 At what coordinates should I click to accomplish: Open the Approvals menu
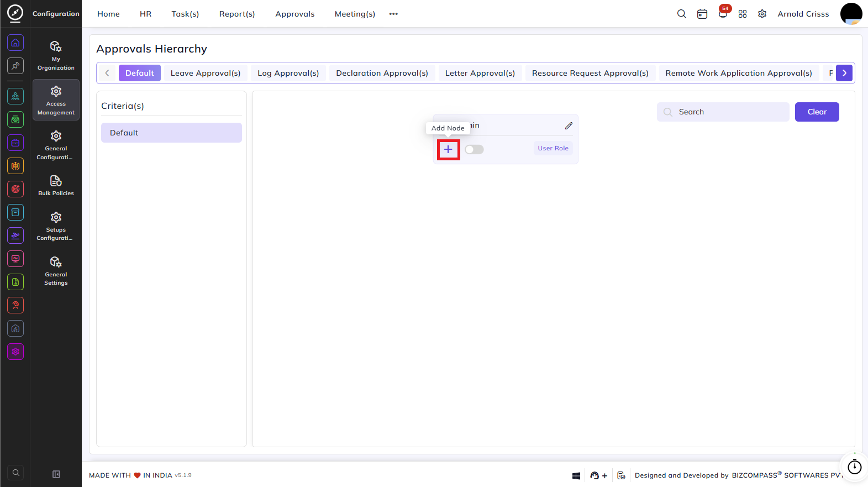coord(295,14)
